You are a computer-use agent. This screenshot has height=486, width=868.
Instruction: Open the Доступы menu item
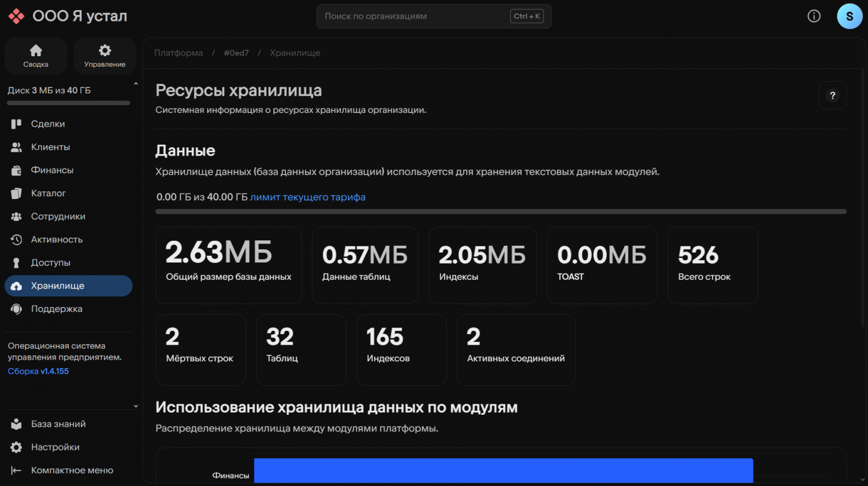pyautogui.click(x=68, y=262)
